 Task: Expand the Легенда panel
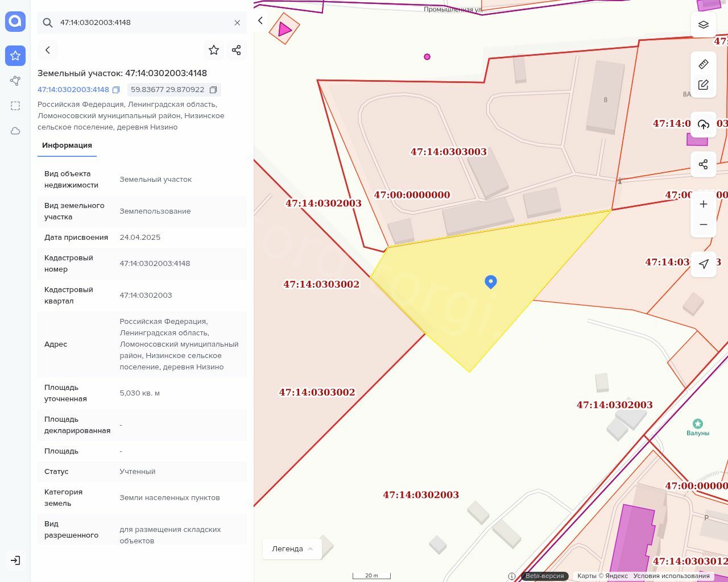292,548
